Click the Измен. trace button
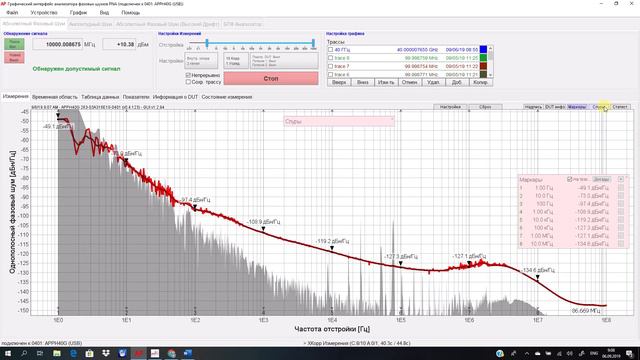The image size is (640, 360). click(386, 82)
